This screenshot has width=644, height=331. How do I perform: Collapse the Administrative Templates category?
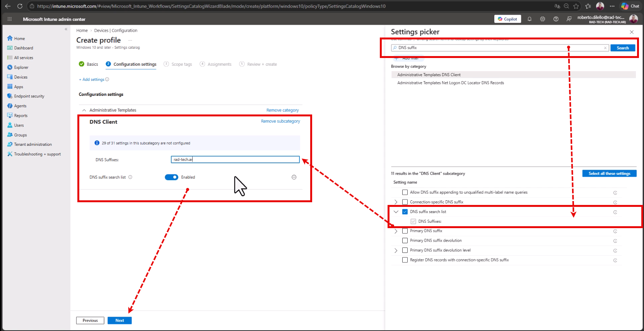[x=84, y=110]
